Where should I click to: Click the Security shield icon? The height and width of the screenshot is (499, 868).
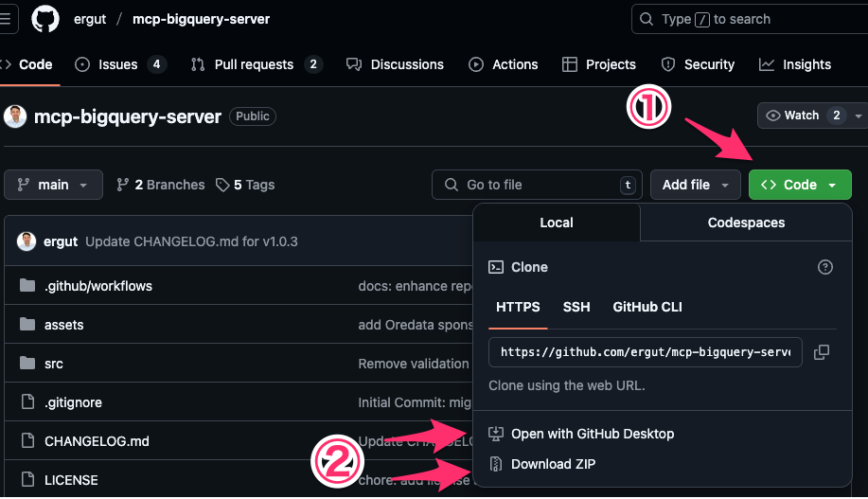[668, 64]
